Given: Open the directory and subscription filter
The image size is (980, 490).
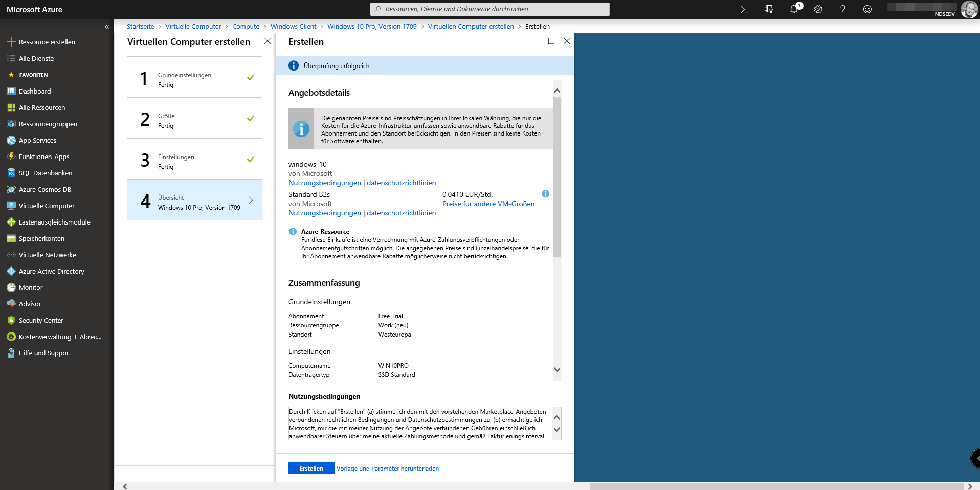Looking at the screenshot, I should (769, 9).
